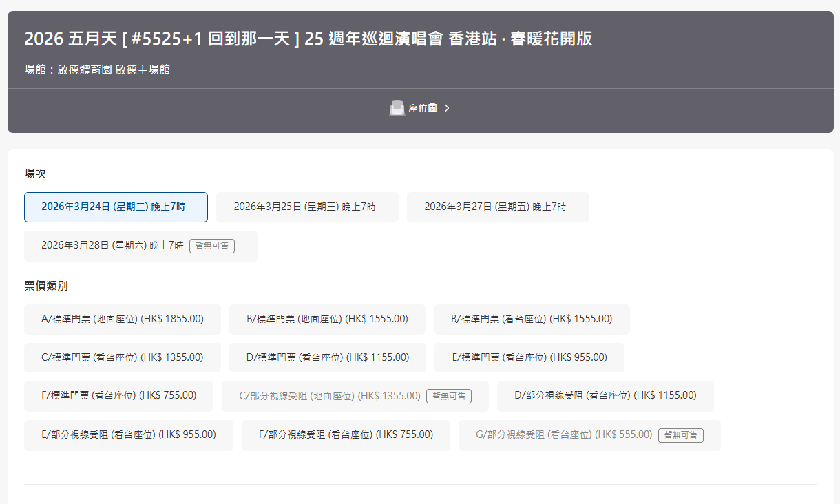Choose D/標準門票 看台座位 HK$ 1155.00
Image resolution: width=840 pixels, height=504 pixels.
pyautogui.click(x=328, y=357)
